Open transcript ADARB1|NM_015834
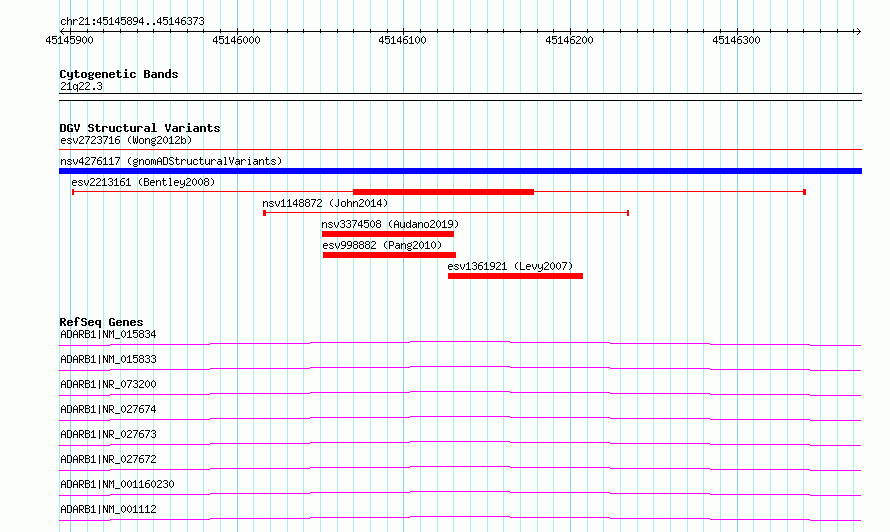890x532 pixels. click(108, 334)
